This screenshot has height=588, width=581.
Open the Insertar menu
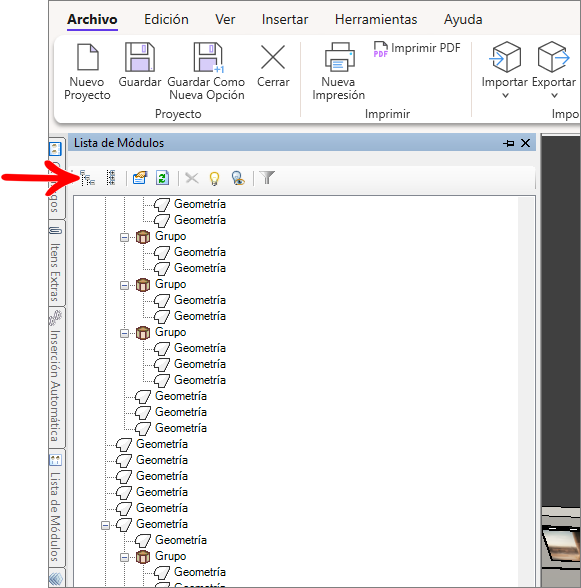tap(285, 19)
